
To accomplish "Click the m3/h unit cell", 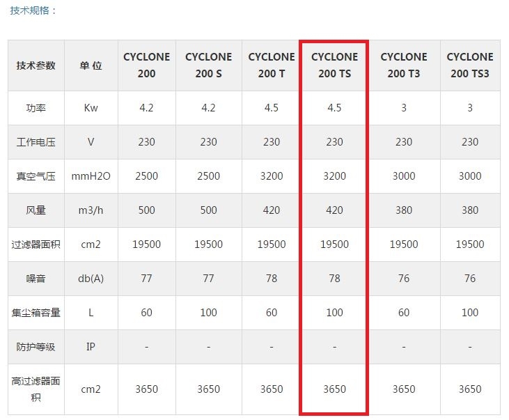I will (x=91, y=210).
